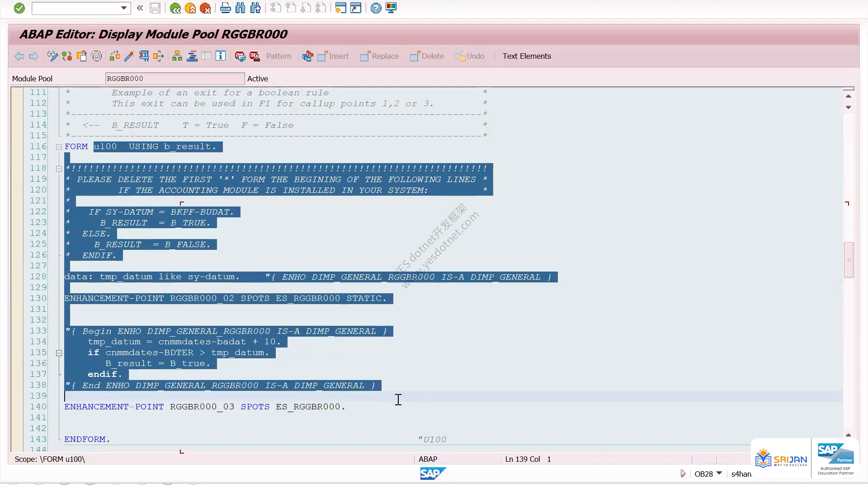Click the SAP logo at bottom center
The height and width of the screenshot is (488, 868).
[433, 474]
